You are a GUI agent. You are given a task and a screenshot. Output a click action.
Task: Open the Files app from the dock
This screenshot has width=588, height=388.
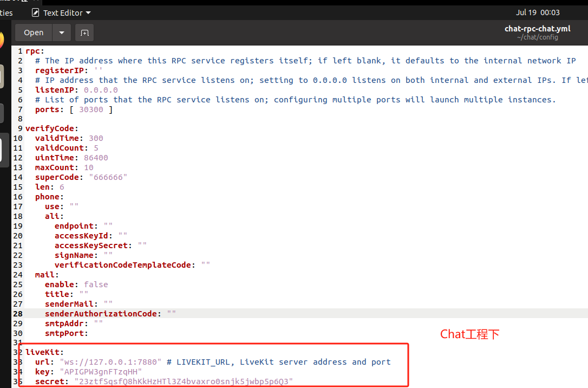[x=2, y=76]
